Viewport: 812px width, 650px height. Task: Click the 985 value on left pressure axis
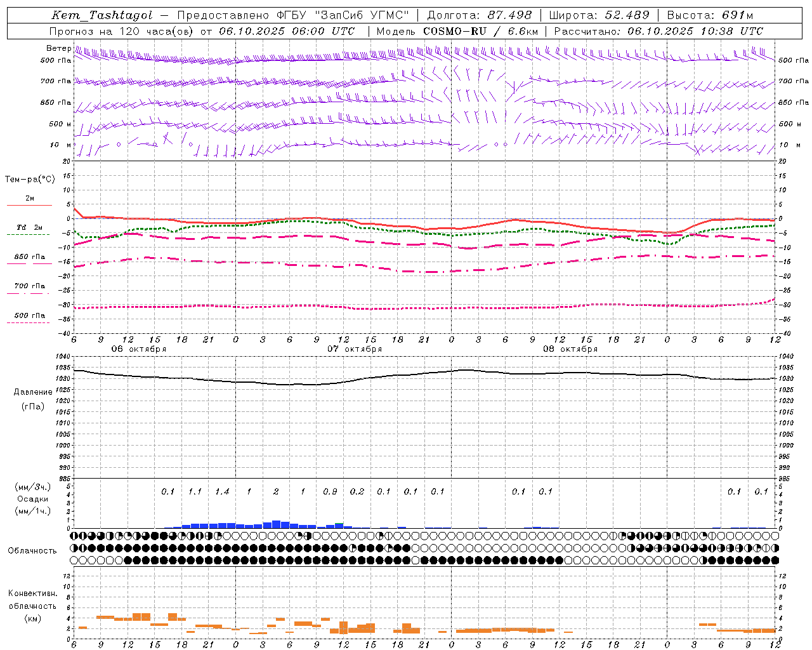[65, 479]
